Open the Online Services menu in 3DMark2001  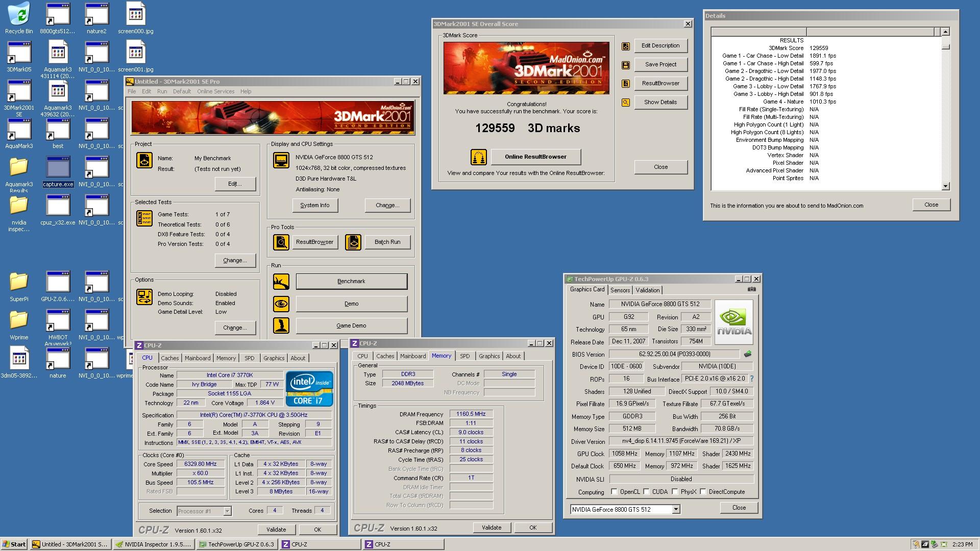pos(215,91)
